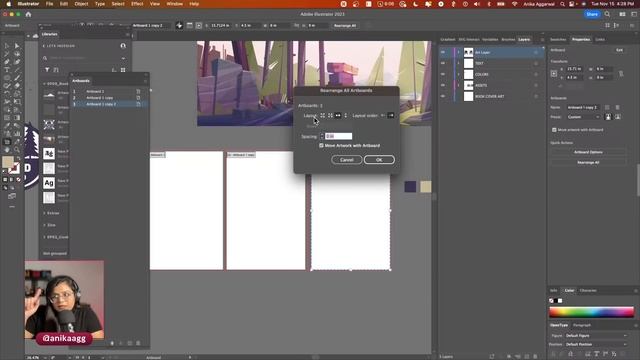Open the Wi-Fi menu bar icon
The image size is (640, 360).
pos(514,4)
